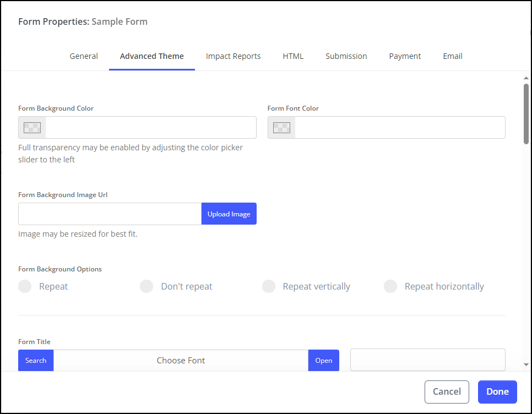
Task: Click the Upload Image button
Action: 229,214
